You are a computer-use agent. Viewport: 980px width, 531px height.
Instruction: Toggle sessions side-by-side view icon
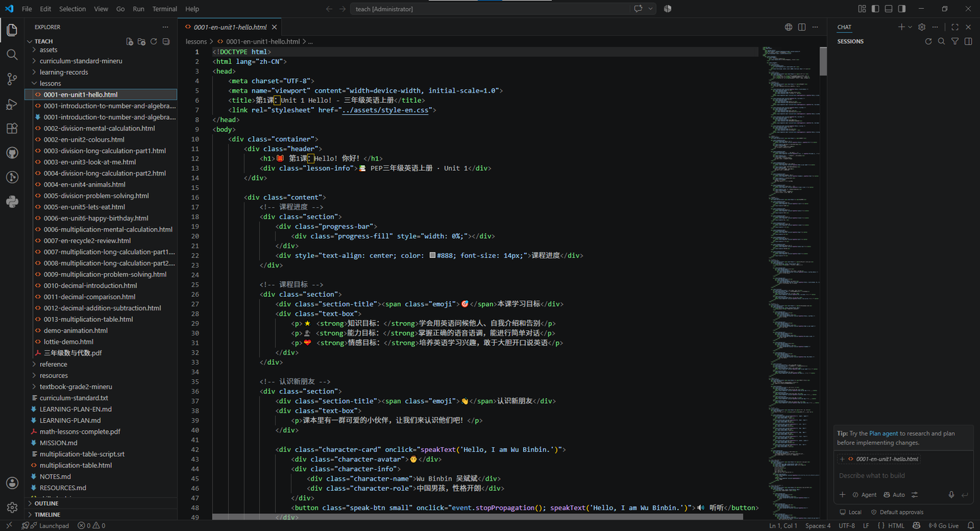click(968, 42)
